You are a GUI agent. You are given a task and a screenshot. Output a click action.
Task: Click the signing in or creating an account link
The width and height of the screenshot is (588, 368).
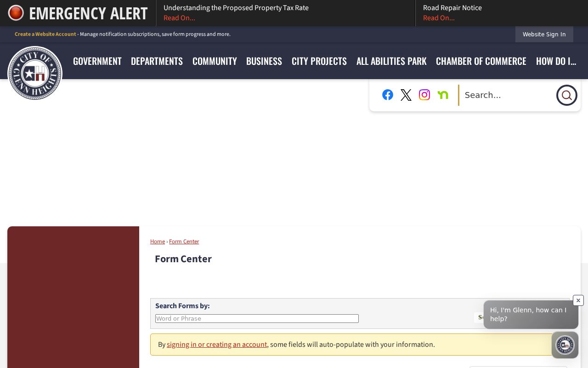pyautogui.click(x=217, y=345)
